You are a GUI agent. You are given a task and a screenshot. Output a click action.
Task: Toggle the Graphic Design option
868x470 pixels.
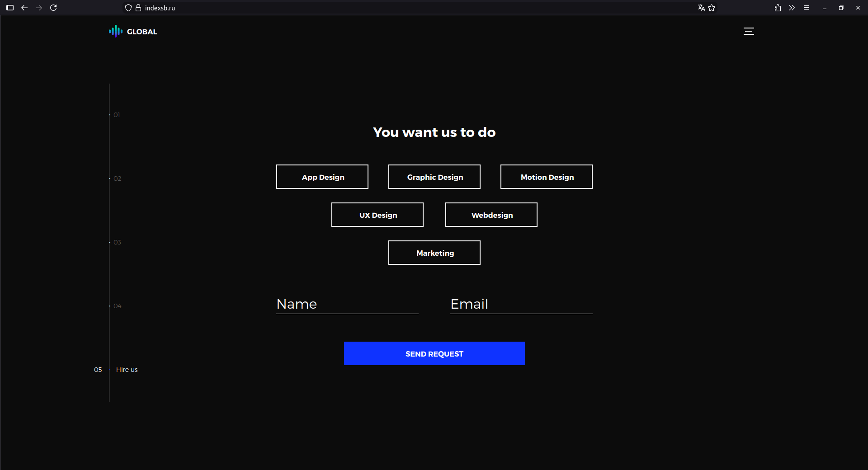point(434,177)
